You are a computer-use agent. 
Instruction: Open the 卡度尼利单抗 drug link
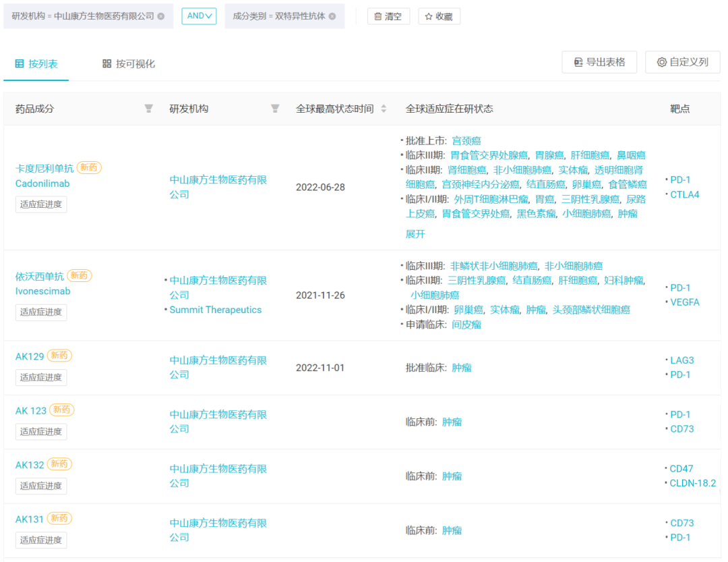(44, 168)
